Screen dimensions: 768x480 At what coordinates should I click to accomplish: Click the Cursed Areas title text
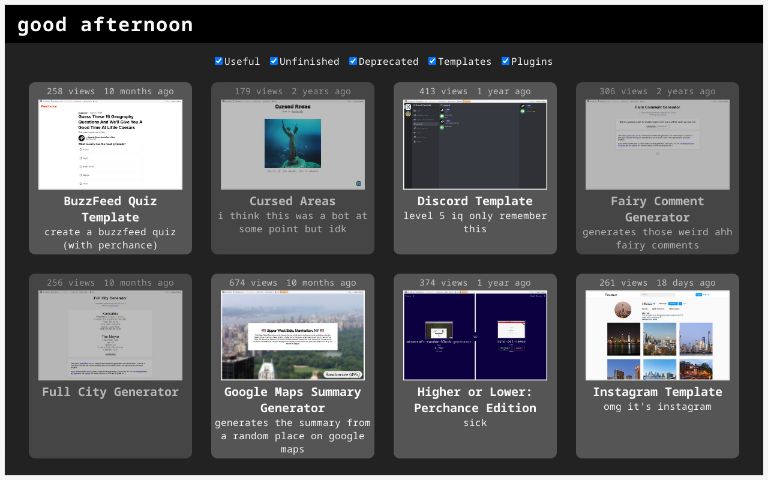tap(292, 201)
